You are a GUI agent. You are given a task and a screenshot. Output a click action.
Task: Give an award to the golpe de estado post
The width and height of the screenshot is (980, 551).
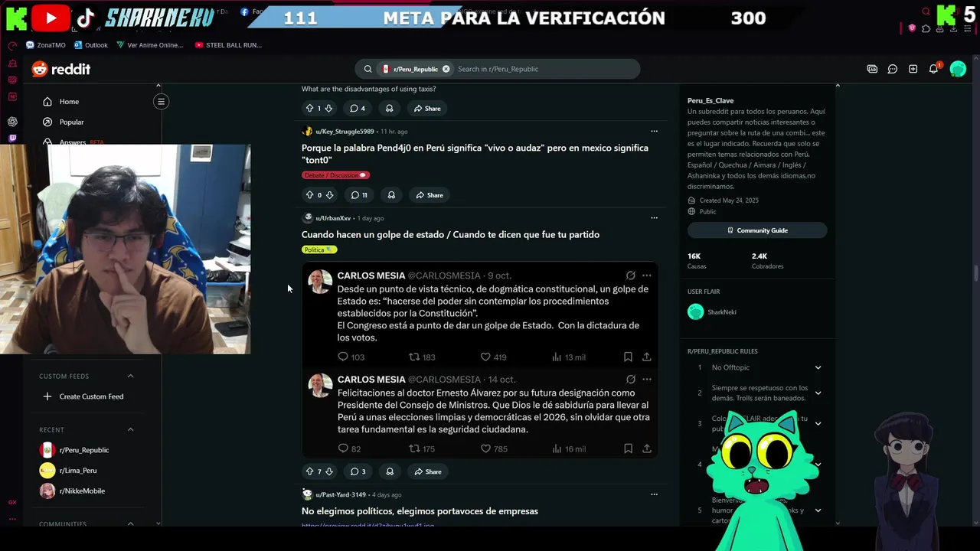tap(390, 471)
